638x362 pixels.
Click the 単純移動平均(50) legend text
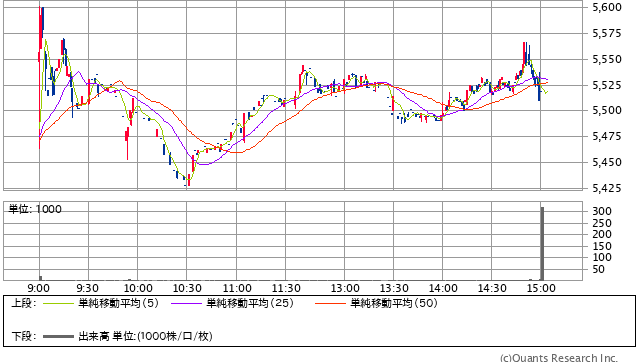[x=394, y=303]
